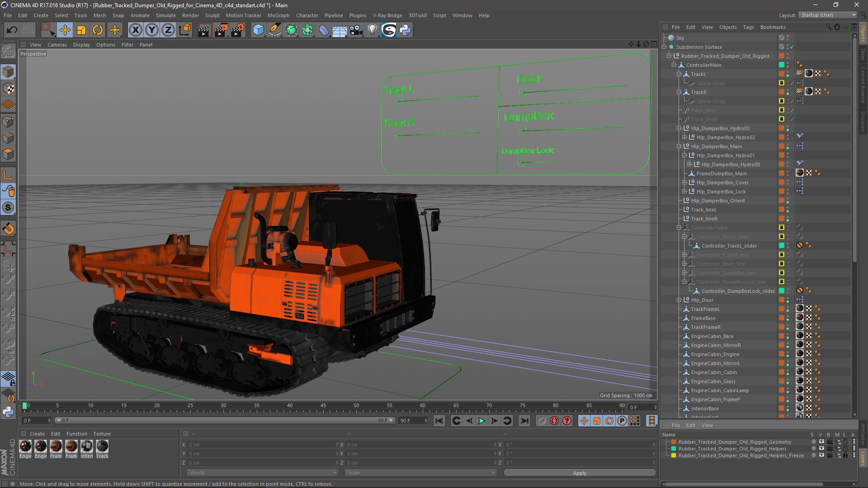
Task: Collapse TrackL object hierarchy
Action: (x=679, y=74)
